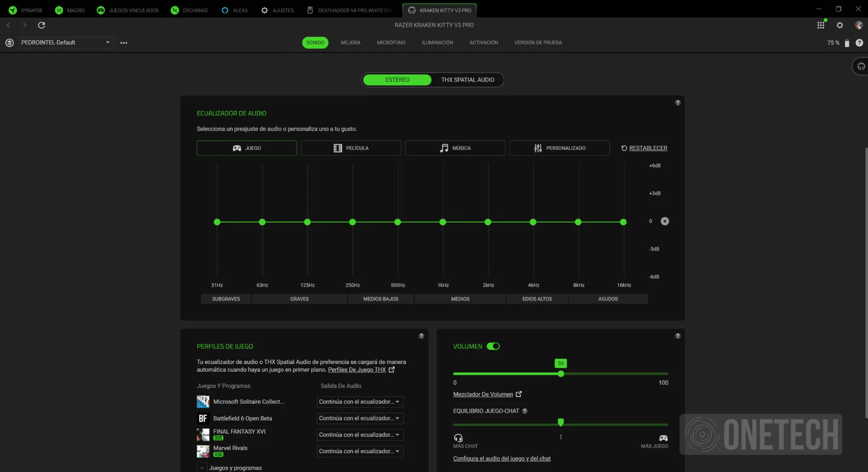Click the profile sync icon beside PEDROINTEL-Default

[10, 43]
